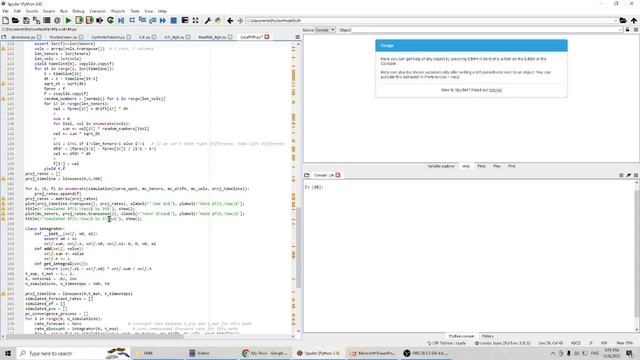
Task: Close the Console 1/A tab
Action: (338, 175)
